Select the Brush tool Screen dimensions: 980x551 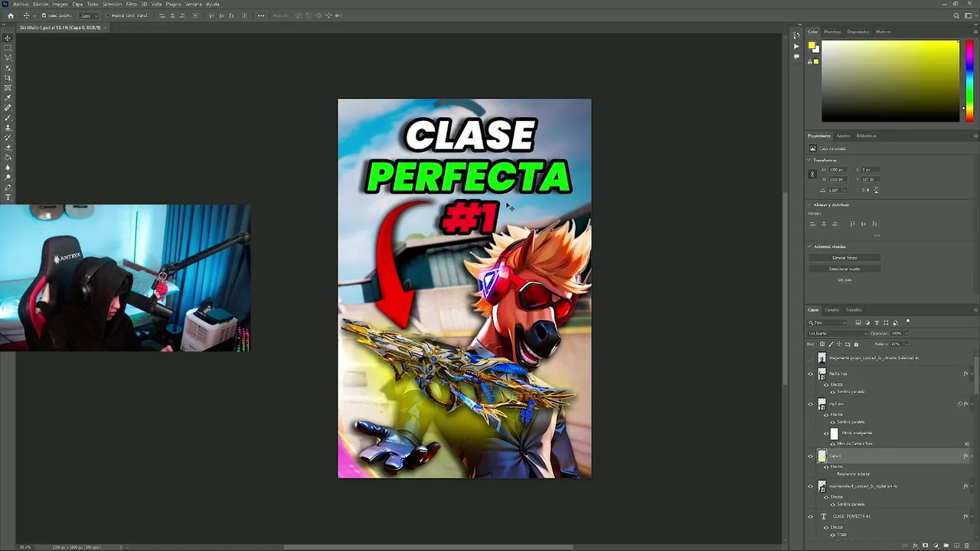tap(8, 117)
